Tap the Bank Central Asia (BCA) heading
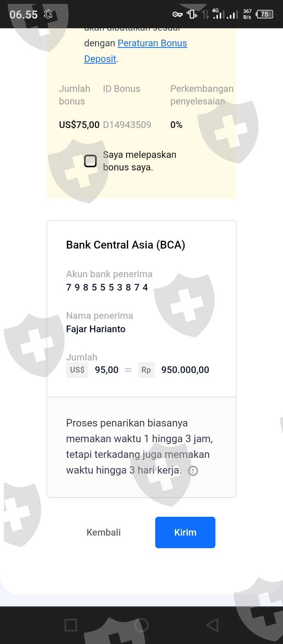 (x=125, y=245)
